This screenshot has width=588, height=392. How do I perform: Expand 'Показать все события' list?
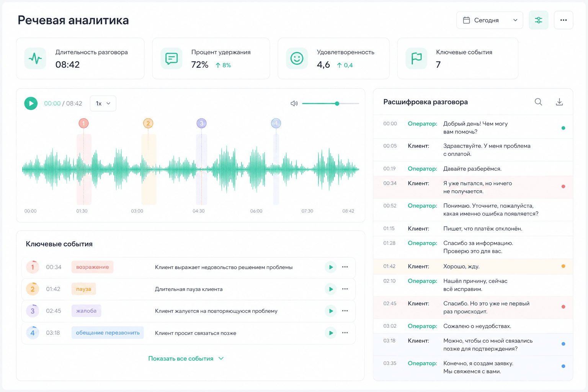tap(186, 359)
